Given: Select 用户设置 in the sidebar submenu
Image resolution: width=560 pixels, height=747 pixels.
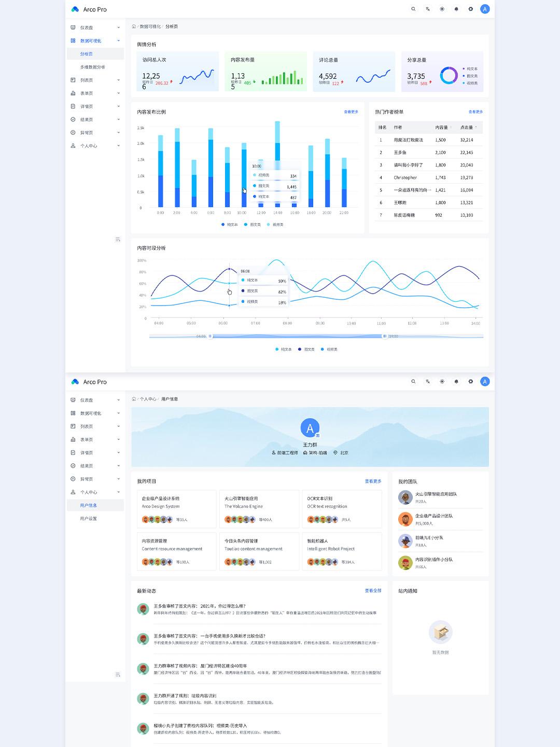Looking at the screenshot, I should [88, 519].
